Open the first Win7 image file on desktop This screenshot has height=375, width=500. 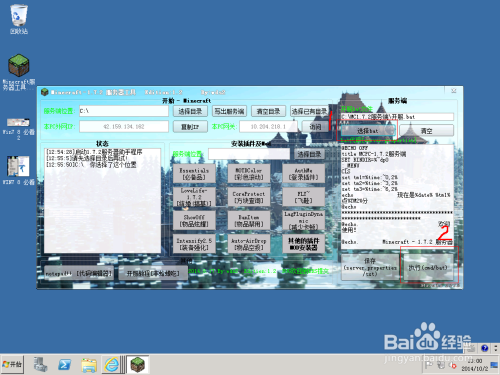click(x=18, y=128)
